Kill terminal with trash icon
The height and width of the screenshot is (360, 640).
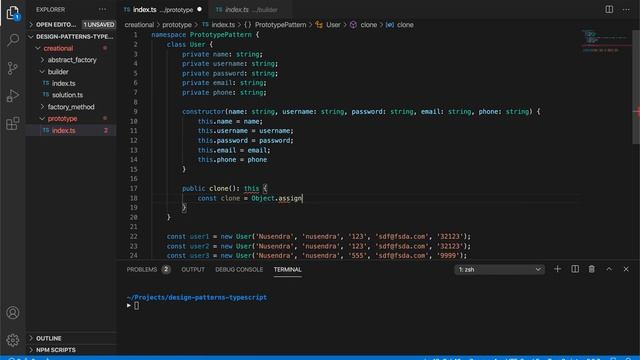click(x=591, y=269)
